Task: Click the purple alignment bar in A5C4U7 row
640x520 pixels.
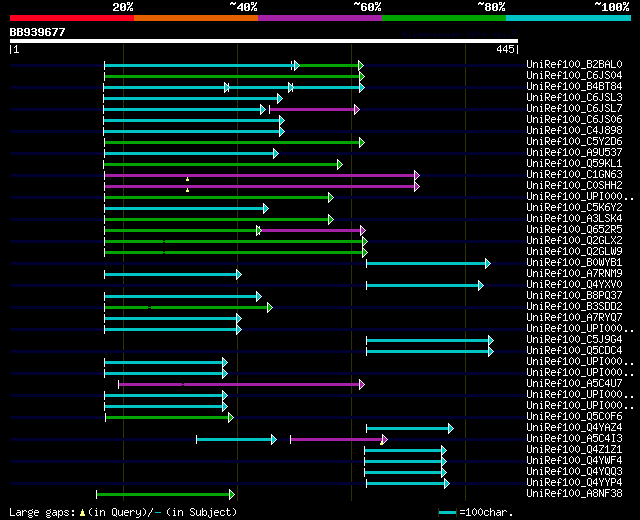Action: click(x=241, y=384)
